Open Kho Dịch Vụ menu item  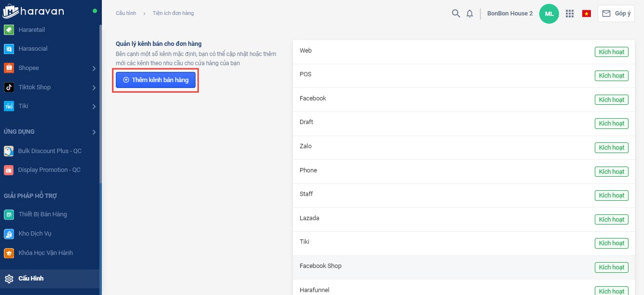pos(34,234)
